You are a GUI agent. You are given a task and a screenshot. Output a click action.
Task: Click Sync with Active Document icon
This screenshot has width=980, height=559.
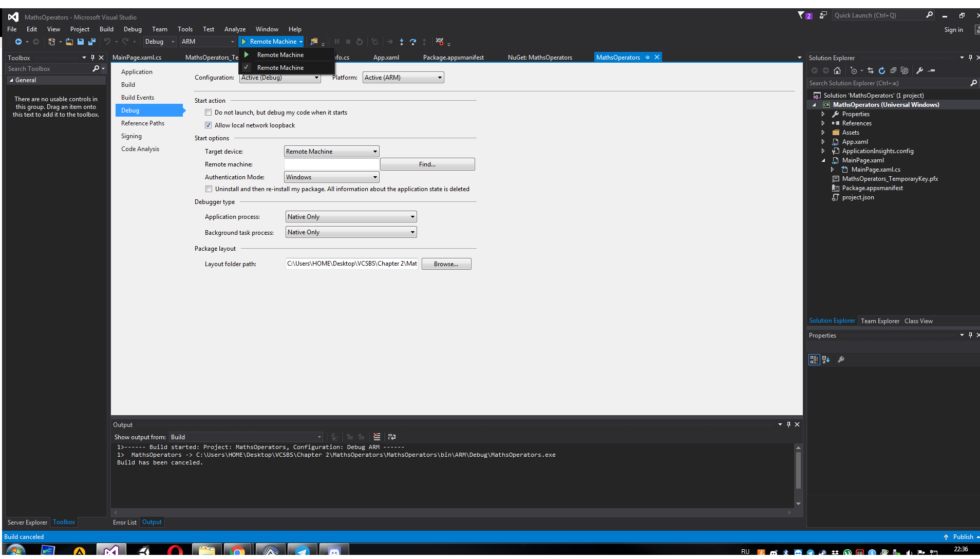click(871, 70)
